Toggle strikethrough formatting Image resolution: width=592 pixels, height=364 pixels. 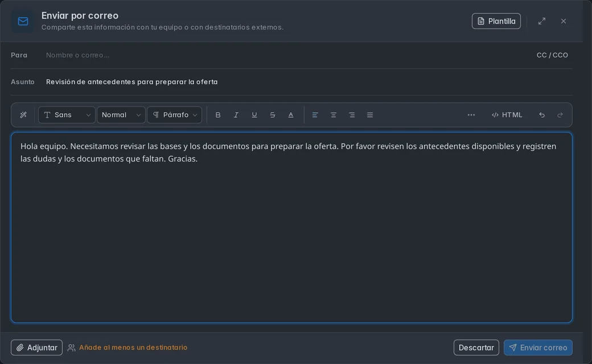[272, 115]
